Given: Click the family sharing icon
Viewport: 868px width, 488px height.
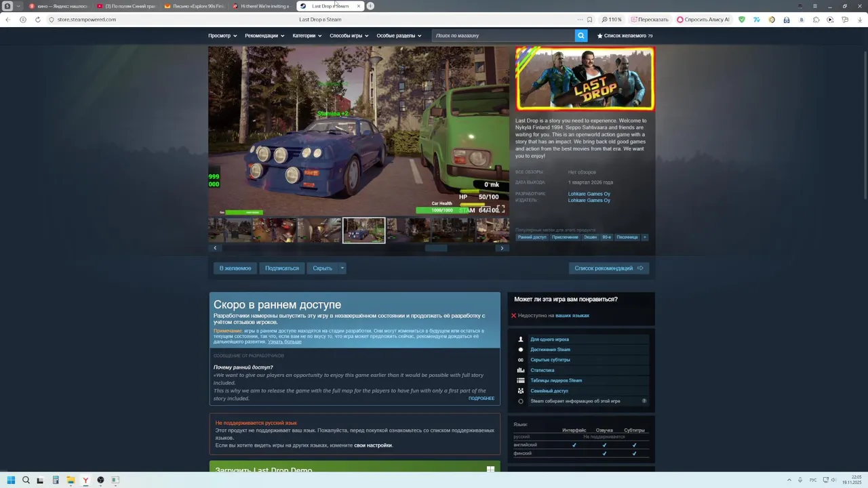Looking at the screenshot, I should click(521, 391).
